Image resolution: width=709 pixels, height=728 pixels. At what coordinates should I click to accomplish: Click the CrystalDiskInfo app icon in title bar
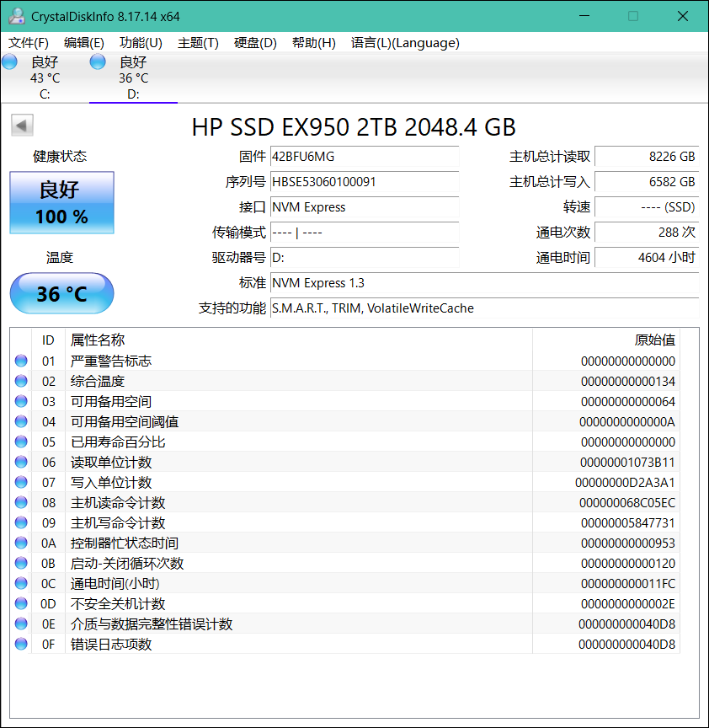pos(17,16)
